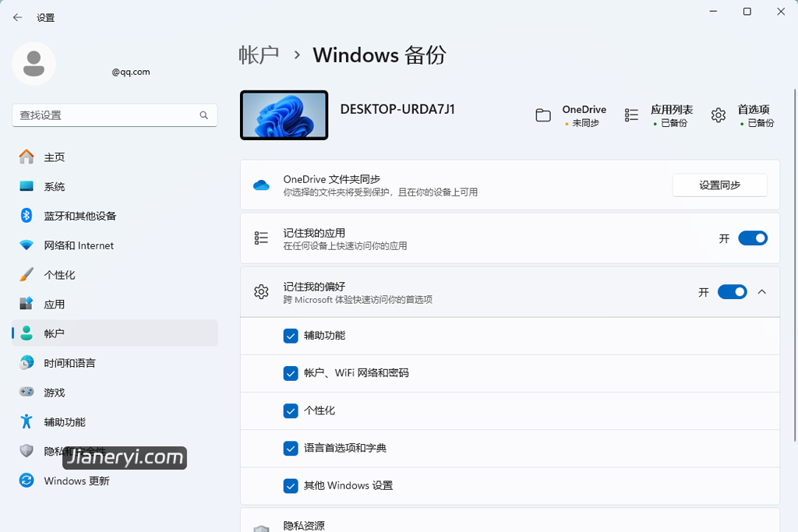Click the Windows 更新 refresh icon
Screen dimensions: 798x532
[x=26, y=480]
